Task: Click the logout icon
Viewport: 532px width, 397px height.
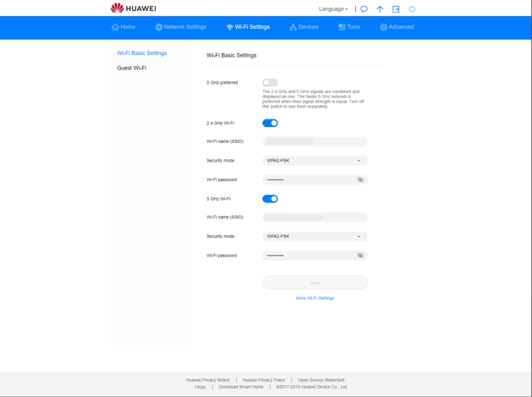Action: point(396,9)
